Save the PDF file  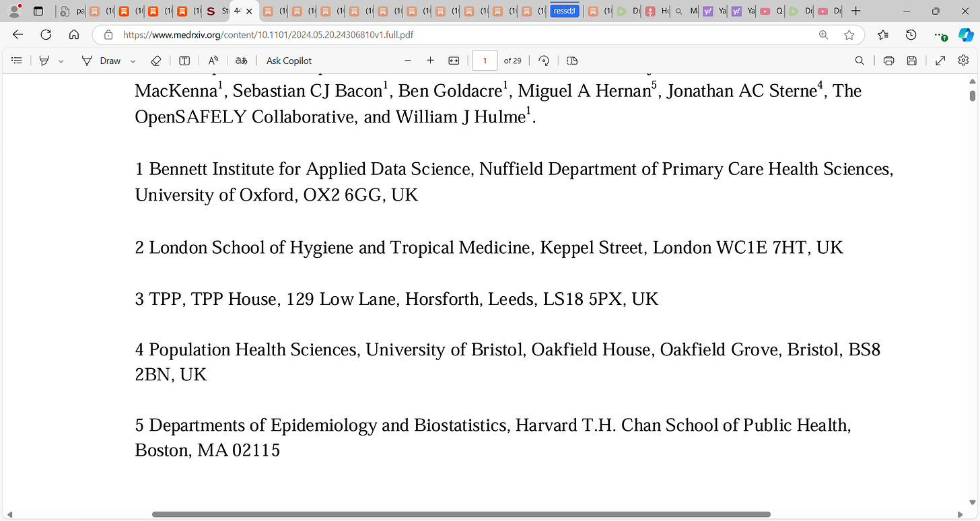click(x=911, y=61)
